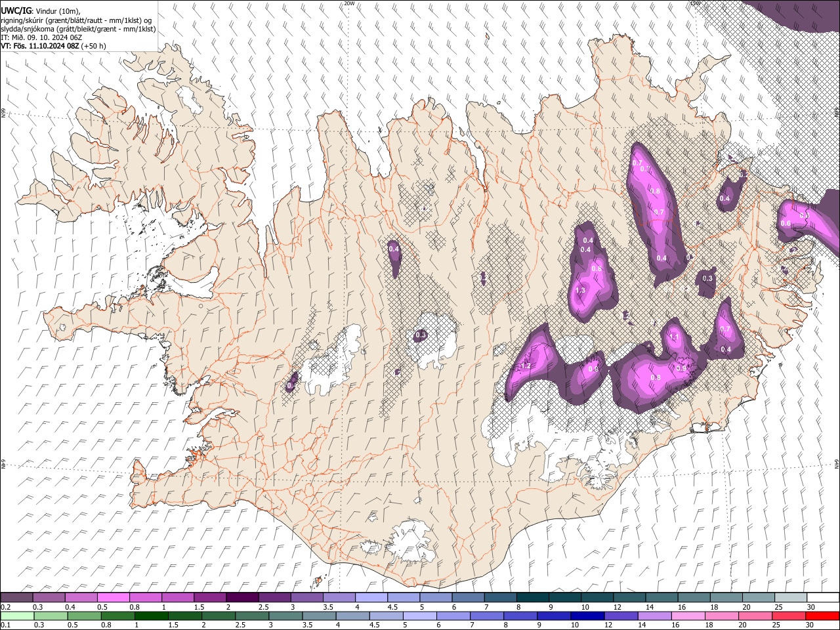Click the '1.2' snowfall value on the map
The width and height of the screenshot is (840, 630).
click(526, 366)
